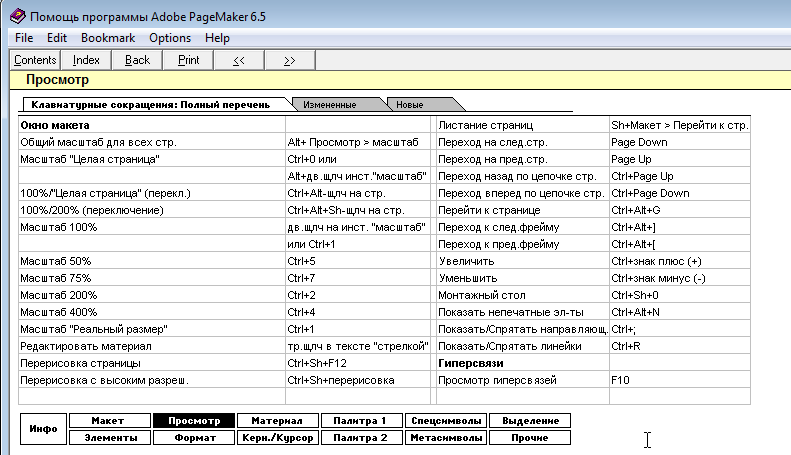
Task: Open the Bookmark menu
Action: (x=108, y=38)
